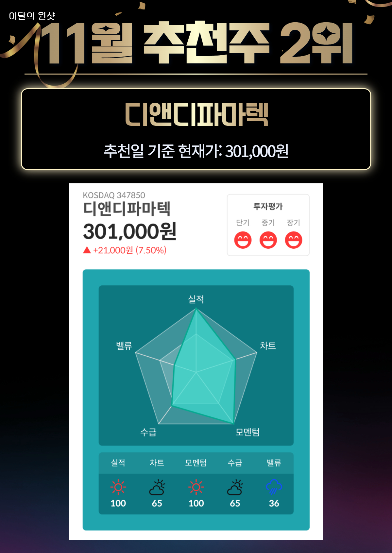The height and width of the screenshot is (553, 392).
Task: Click the KOSDAQ 347850 ticker code
Action: tap(114, 195)
